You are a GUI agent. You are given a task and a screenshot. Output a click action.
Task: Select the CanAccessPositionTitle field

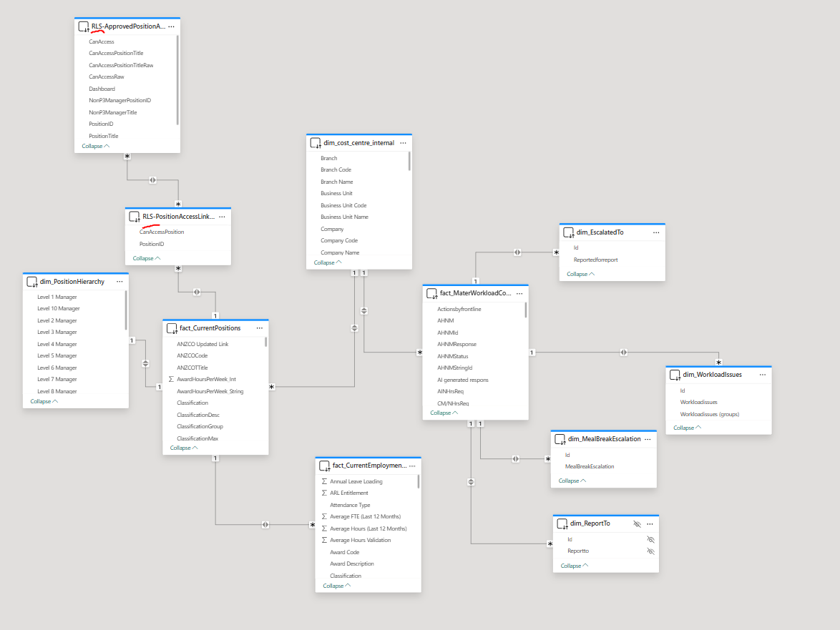click(x=116, y=53)
